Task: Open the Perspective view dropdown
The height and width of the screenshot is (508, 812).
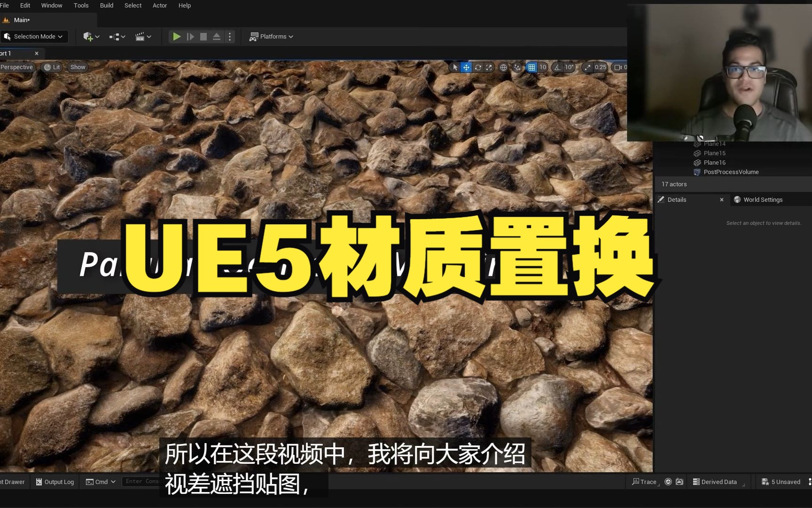Action: tap(17, 67)
